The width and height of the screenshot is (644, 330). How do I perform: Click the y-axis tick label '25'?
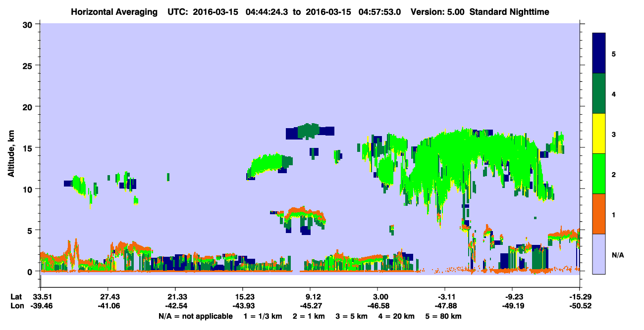(29, 65)
